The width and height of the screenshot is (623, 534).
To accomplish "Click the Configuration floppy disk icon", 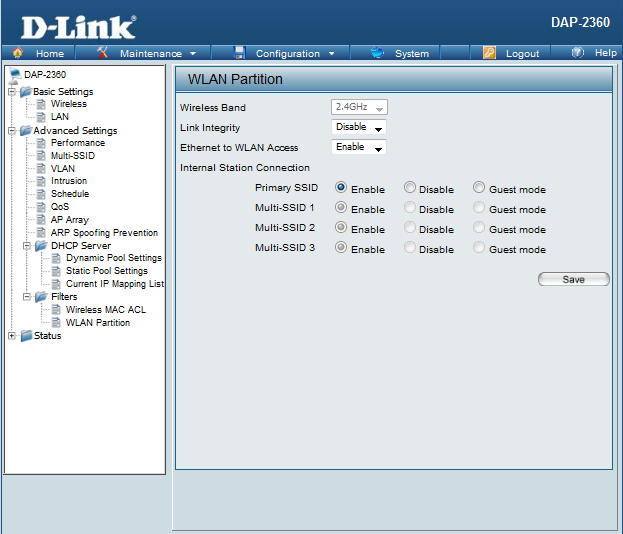I will point(240,53).
